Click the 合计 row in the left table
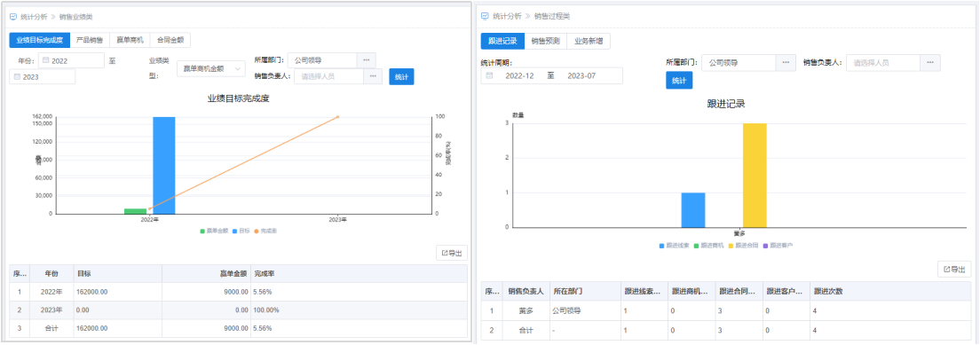980x345 pixels. [239, 328]
